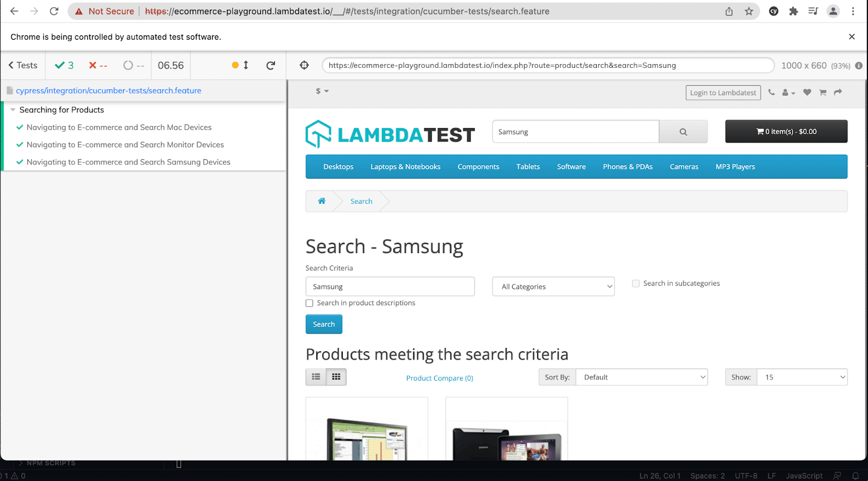Viewport: 868px width, 481px height.
Task: Click Login to Lambdatest button
Action: click(x=723, y=93)
